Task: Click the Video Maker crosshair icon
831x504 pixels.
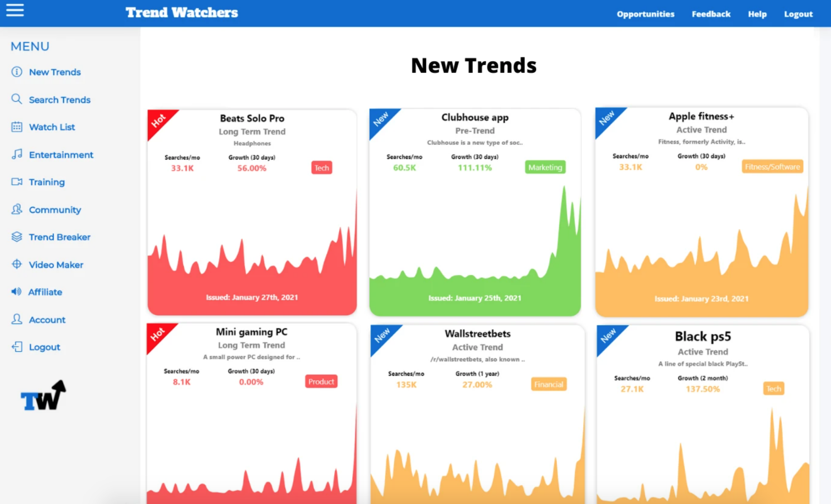Action: click(17, 264)
